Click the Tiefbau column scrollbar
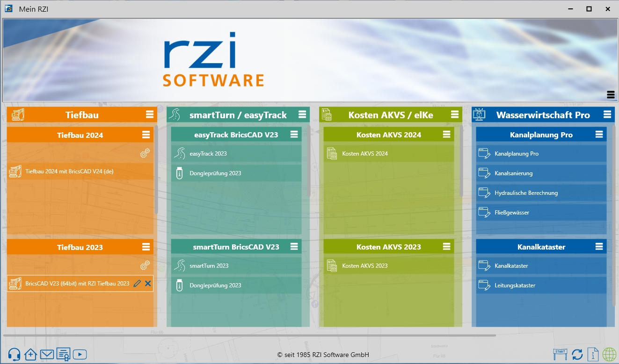This screenshot has height=364, width=619. coord(156,169)
